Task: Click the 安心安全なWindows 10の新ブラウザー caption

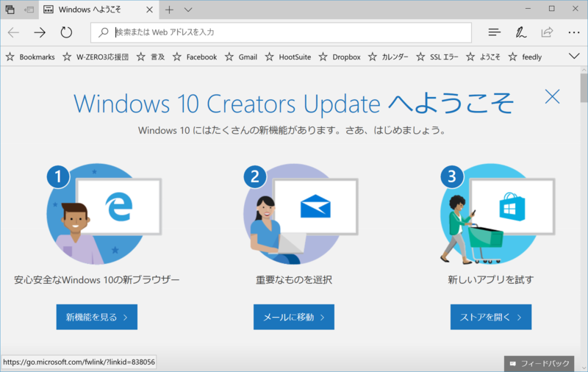Action: [x=97, y=280]
